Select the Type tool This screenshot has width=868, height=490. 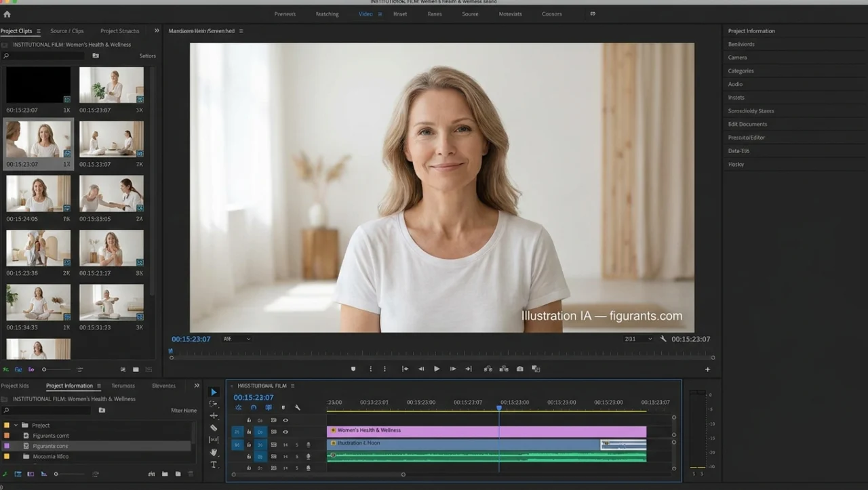click(x=214, y=464)
